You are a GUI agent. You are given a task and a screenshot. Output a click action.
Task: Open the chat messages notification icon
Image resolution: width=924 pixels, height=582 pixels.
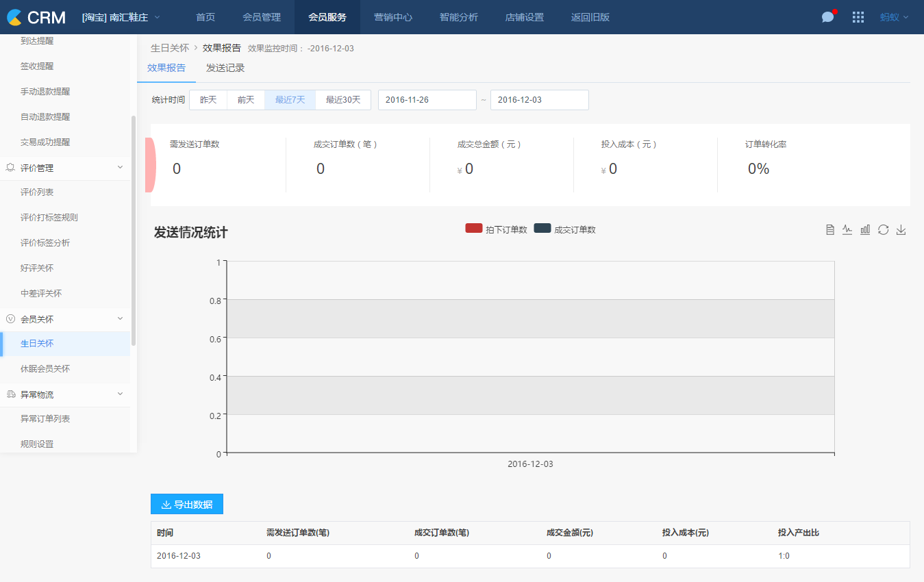[828, 17]
